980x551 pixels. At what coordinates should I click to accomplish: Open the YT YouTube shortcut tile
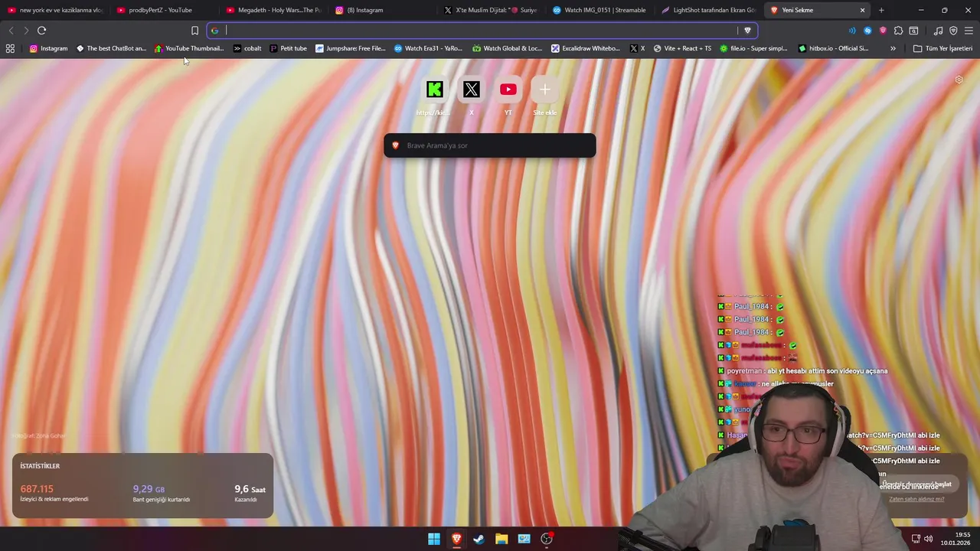pos(508,90)
